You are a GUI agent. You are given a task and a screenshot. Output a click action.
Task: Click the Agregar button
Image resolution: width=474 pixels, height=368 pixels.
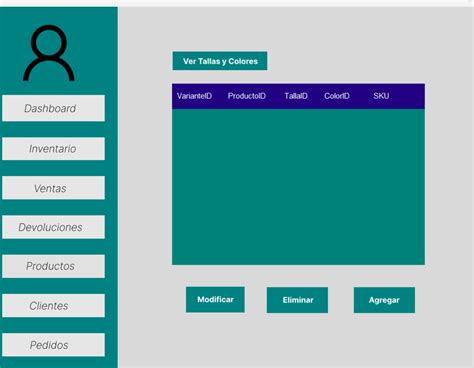click(384, 300)
